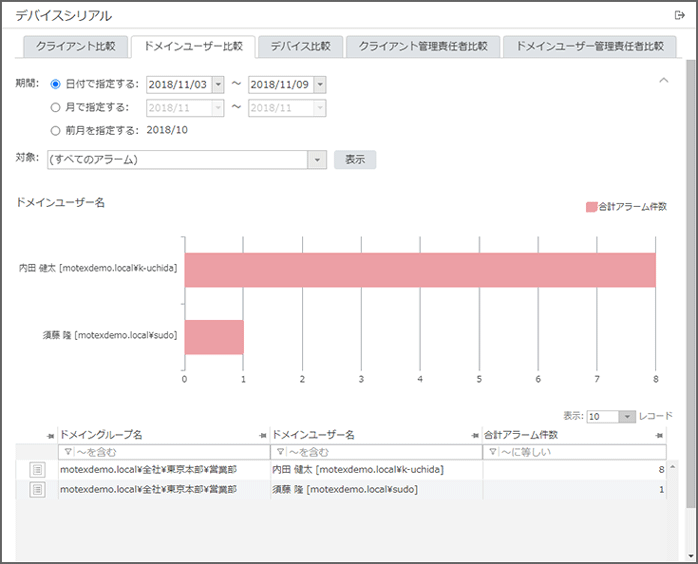The height and width of the screenshot is (564, 698).
Task: Switch to クライアント管理責任者比較 tab
Action: click(423, 46)
